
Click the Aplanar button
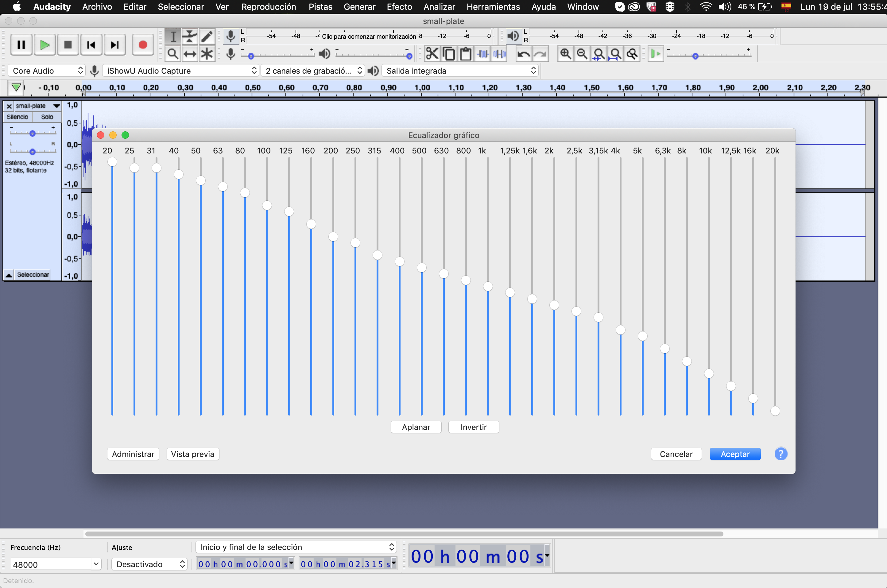(416, 427)
